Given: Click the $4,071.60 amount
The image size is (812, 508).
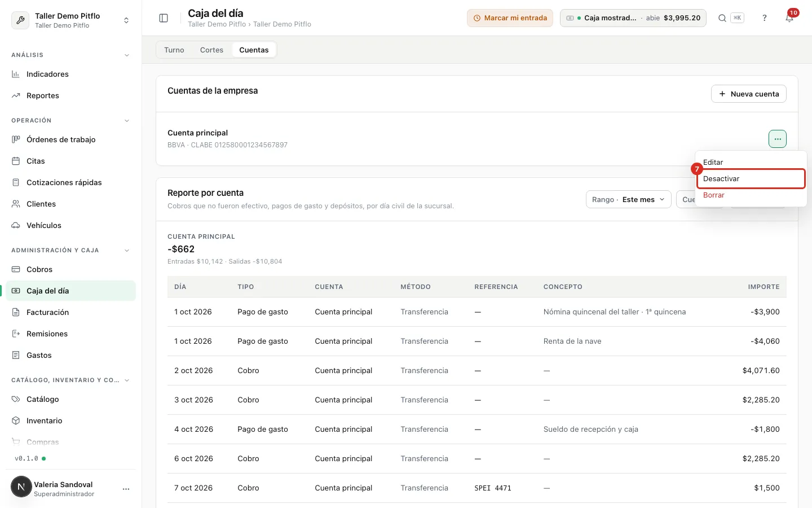Looking at the screenshot, I should click(x=761, y=370).
